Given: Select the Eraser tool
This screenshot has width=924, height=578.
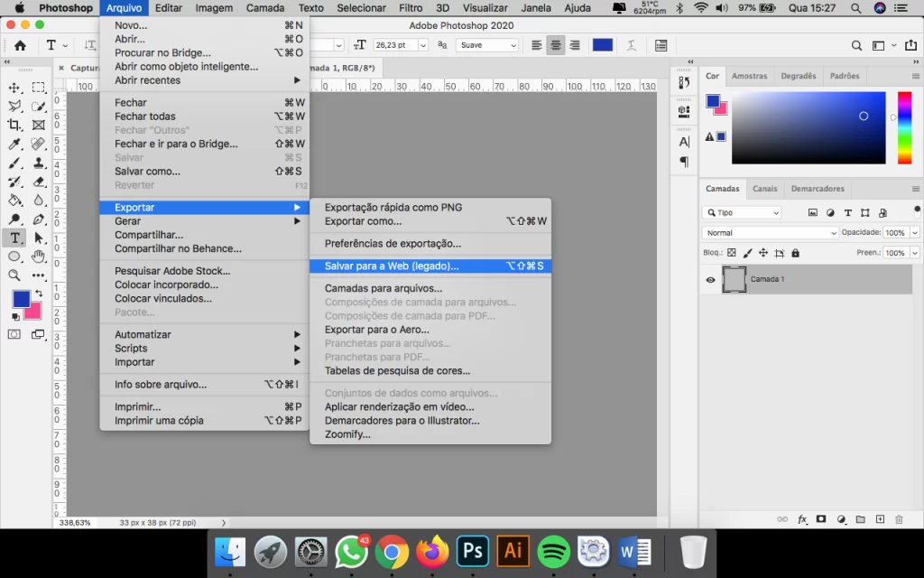Looking at the screenshot, I should pos(38,182).
